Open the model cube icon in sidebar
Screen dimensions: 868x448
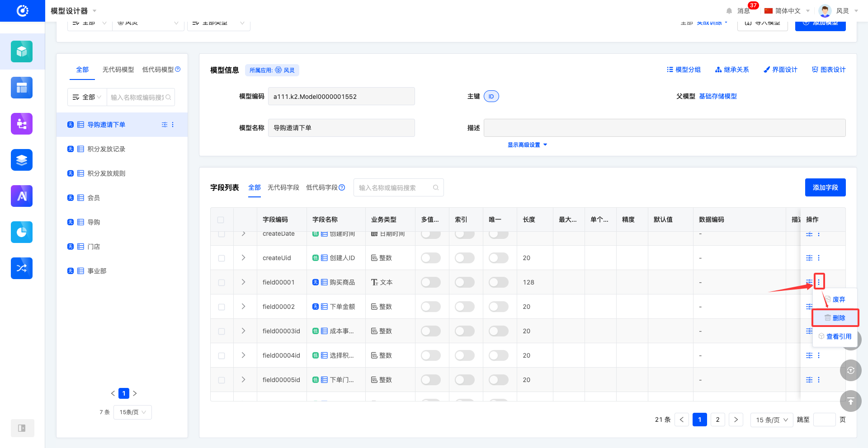pos(22,51)
